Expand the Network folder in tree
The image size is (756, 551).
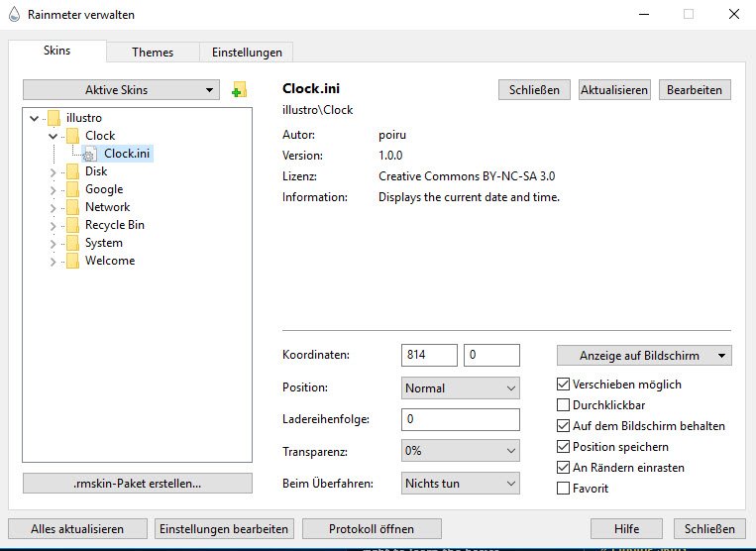tap(54, 207)
